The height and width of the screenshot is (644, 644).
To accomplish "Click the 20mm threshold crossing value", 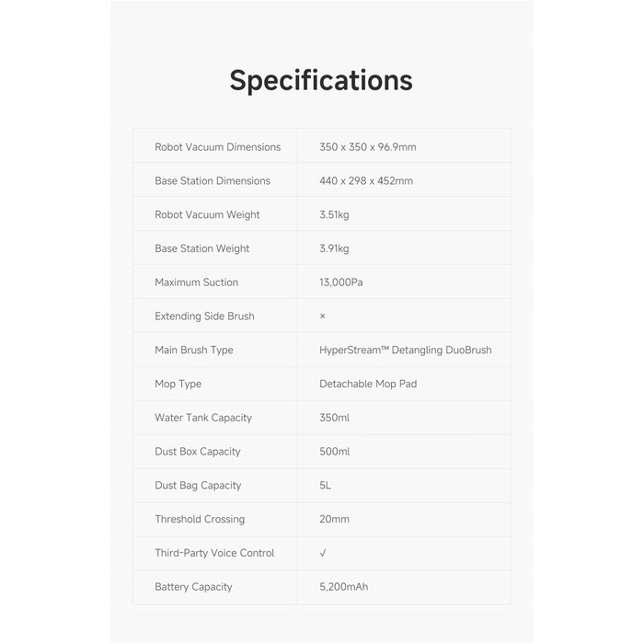I will coord(334,519).
